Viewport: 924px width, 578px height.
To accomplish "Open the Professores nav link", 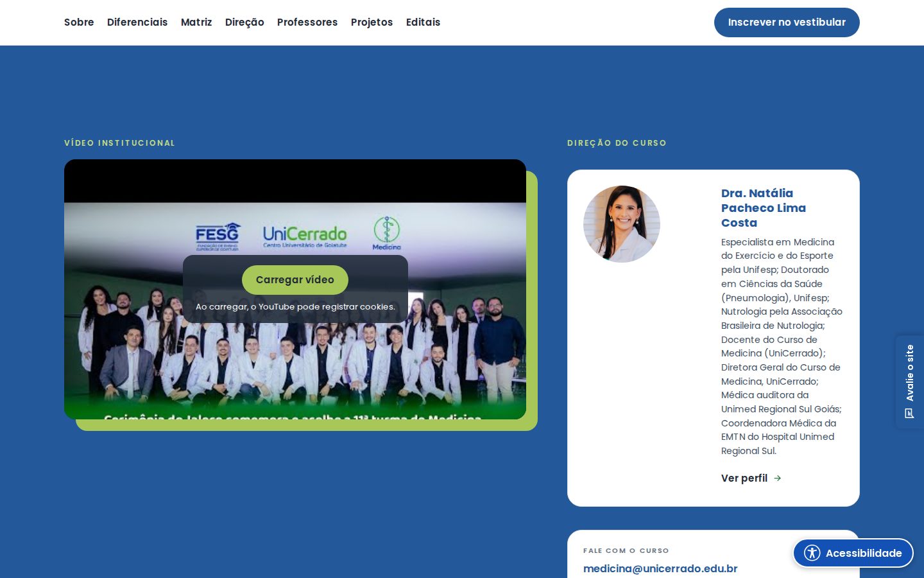I will 307,22.
